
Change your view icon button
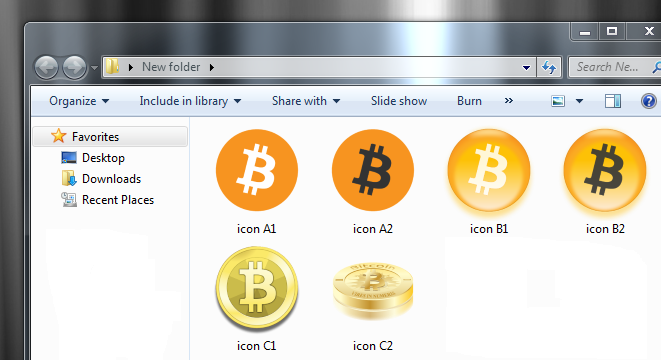pos(558,101)
